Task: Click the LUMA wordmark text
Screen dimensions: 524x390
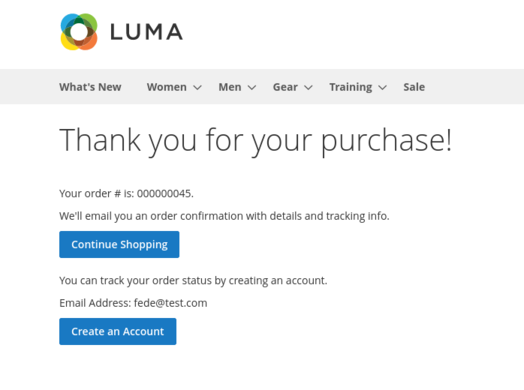Action: click(146, 32)
